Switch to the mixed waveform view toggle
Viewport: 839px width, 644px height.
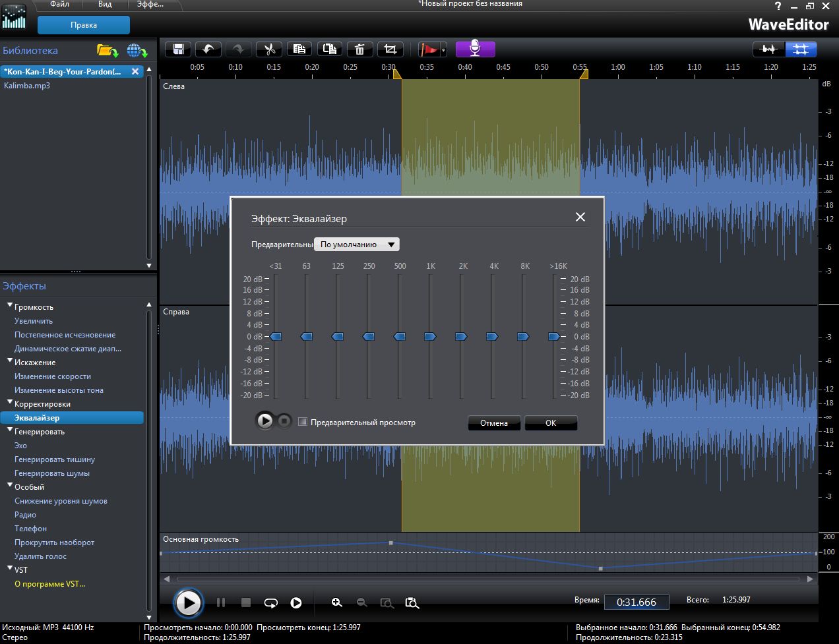(769, 49)
